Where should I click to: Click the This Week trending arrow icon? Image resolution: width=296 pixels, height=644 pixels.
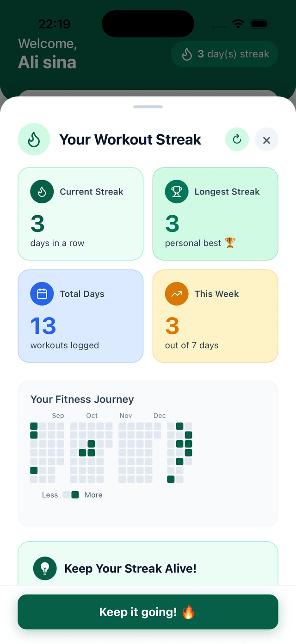[177, 294]
